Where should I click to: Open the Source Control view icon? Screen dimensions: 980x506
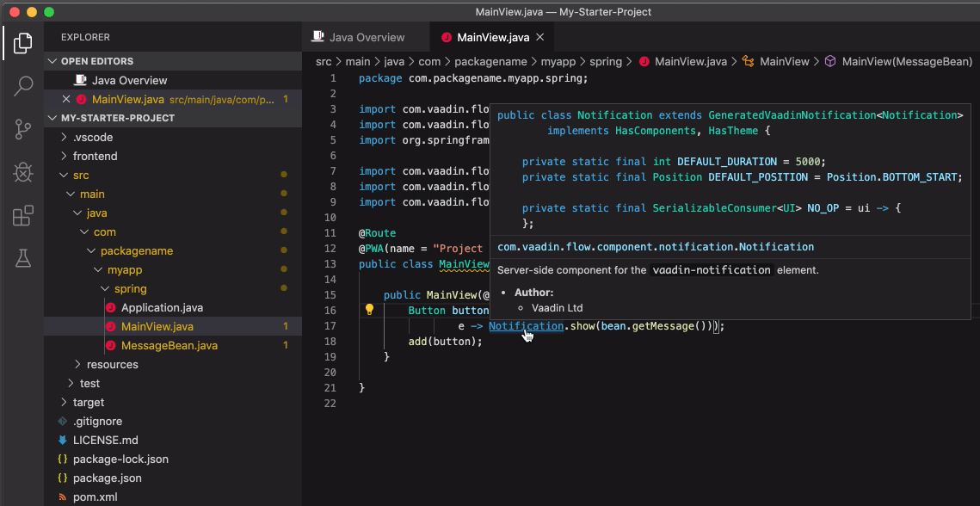coord(23,129)
